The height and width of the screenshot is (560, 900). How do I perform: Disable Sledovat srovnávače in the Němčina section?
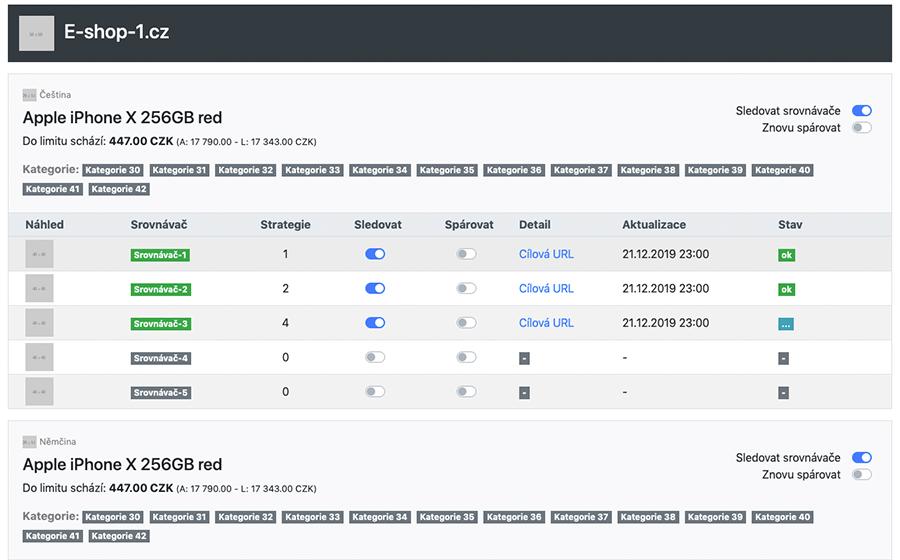point(862,457)
